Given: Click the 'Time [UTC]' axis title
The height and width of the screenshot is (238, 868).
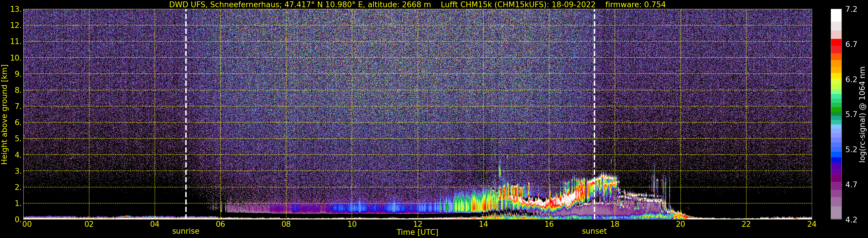Looking at the screenshot, I should click(x=417, y=232).
